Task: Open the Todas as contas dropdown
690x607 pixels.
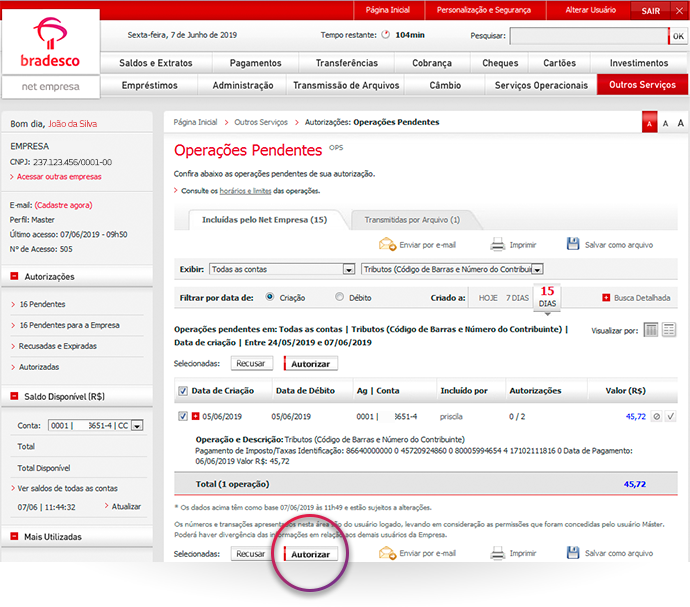Action: pyautogui.click(x=349, y=269)
